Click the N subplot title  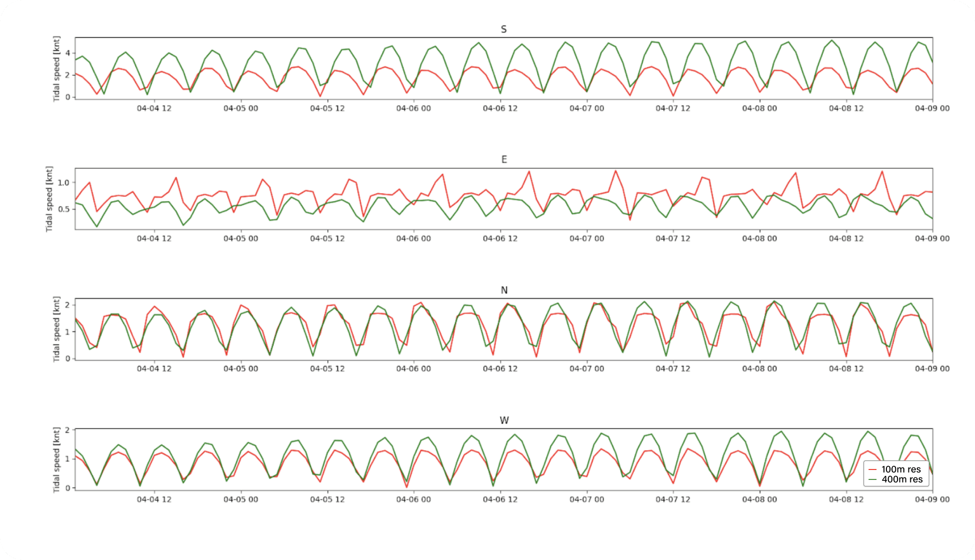[503, 289]
